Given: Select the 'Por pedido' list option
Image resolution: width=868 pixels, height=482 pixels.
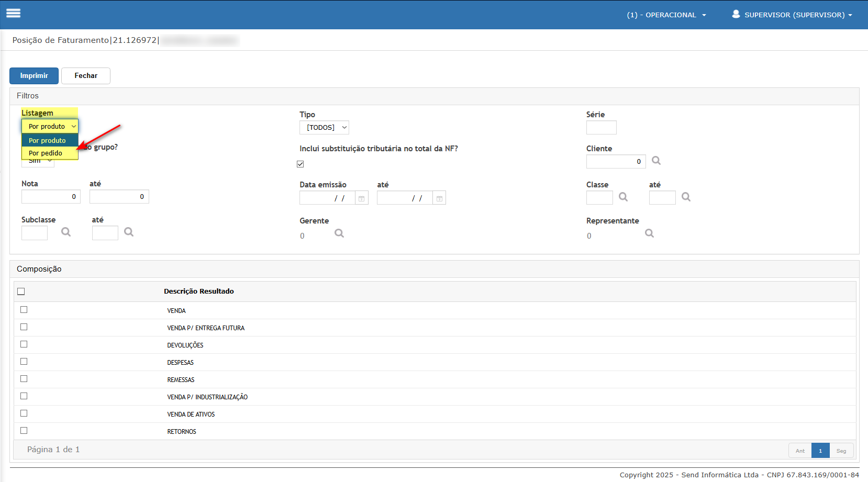Looking at the screenshot, I should [46, 153].
